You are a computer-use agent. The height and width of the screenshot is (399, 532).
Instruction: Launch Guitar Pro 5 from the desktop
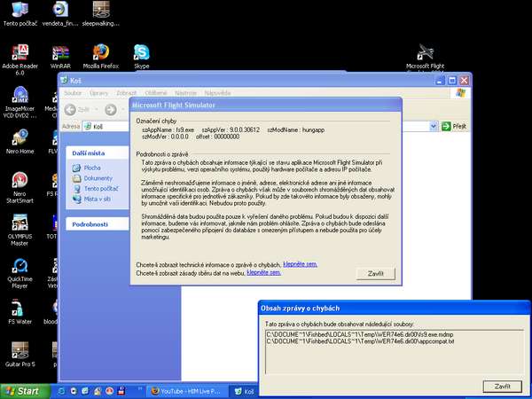[20, 355]
